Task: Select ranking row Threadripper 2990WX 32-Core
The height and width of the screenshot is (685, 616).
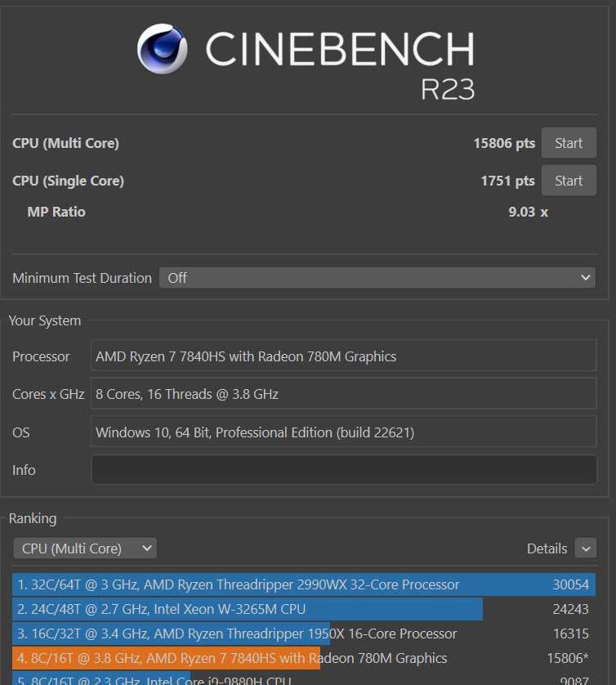Action: pyautogui.click(x=304, y=584)
